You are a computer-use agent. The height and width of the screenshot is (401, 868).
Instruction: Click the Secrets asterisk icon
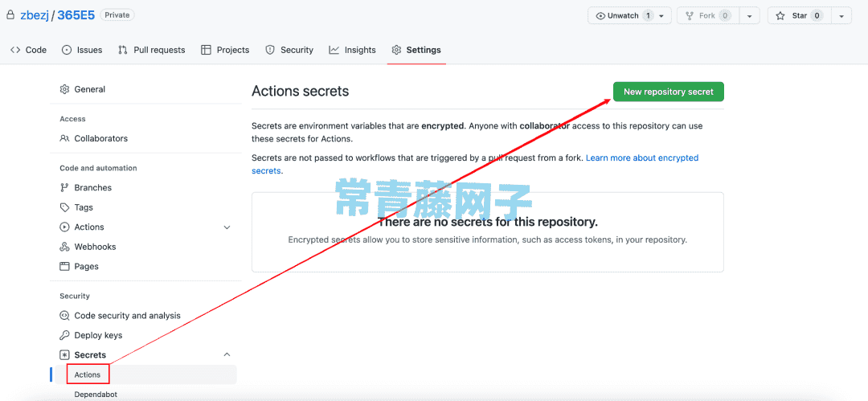click(x=64, y=355)
